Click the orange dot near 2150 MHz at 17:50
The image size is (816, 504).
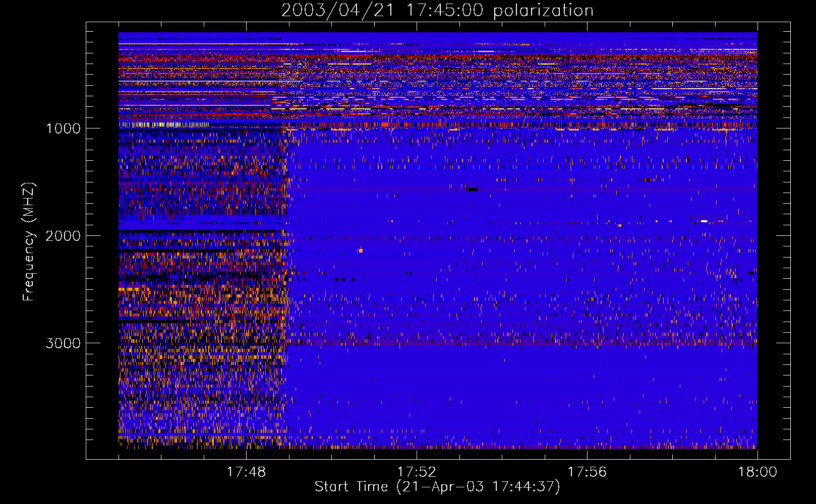361,250
